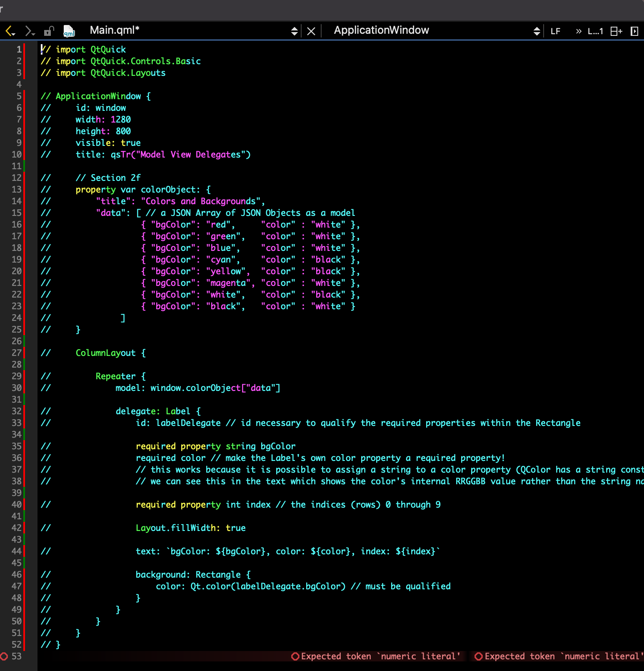Close the Main.qml document

click(x=311, y=31)
